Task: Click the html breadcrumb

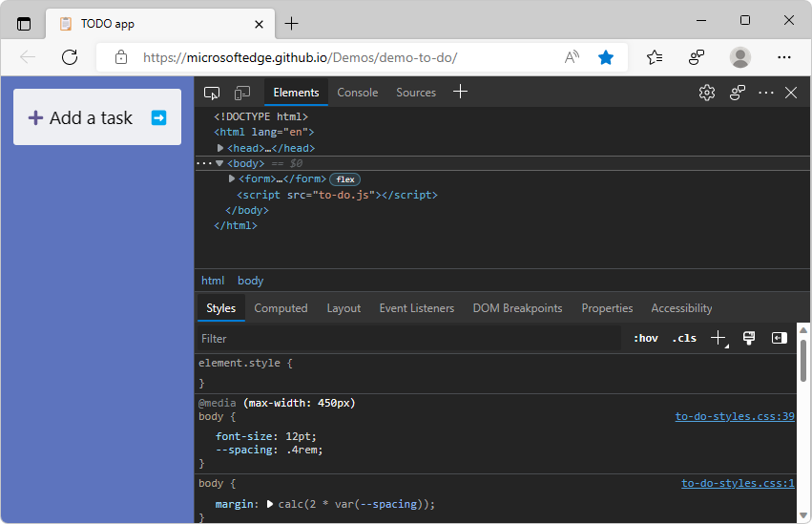Action: (x=213, y=281)
